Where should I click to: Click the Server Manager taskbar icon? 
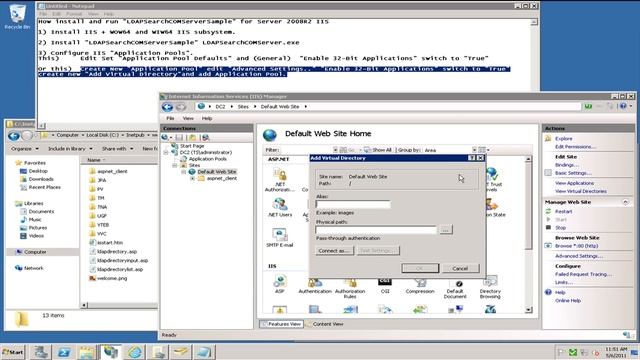(40, 352)
